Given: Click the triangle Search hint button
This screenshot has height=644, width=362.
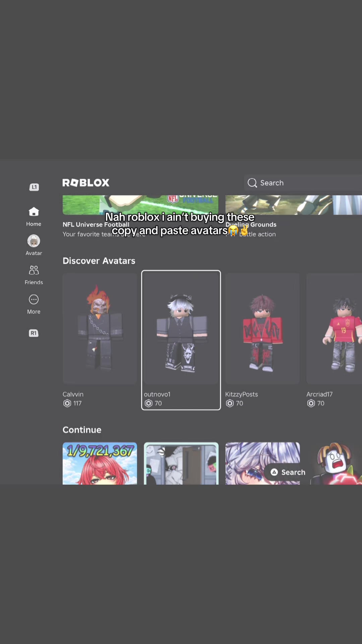Looking at the screenshot, I should [x=288, y=472].
